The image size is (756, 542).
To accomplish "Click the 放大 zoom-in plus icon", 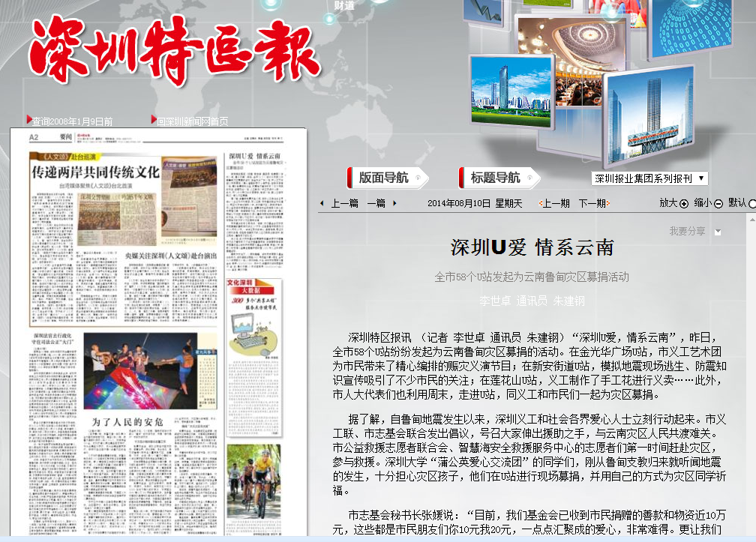I will [x=683, y=203].
